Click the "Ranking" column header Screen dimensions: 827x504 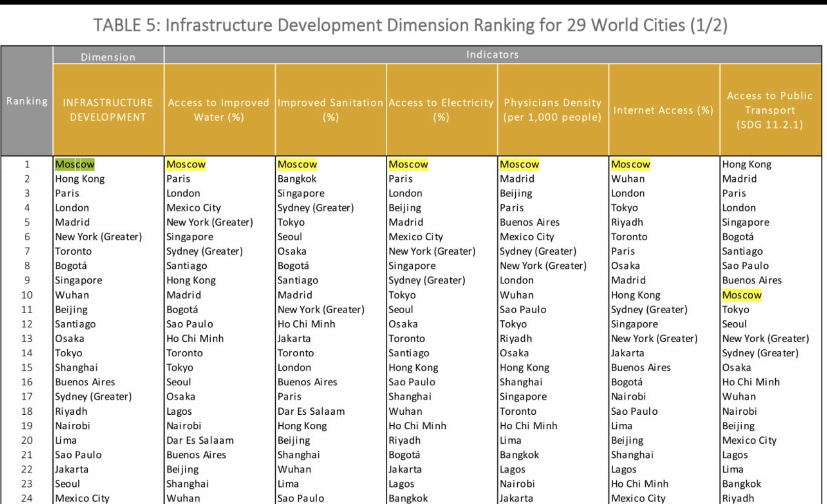pyautogui.click(x=27, y=101)
